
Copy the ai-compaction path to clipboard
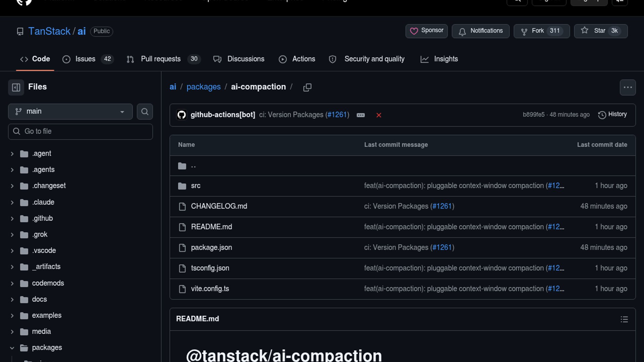pos(307,87)
